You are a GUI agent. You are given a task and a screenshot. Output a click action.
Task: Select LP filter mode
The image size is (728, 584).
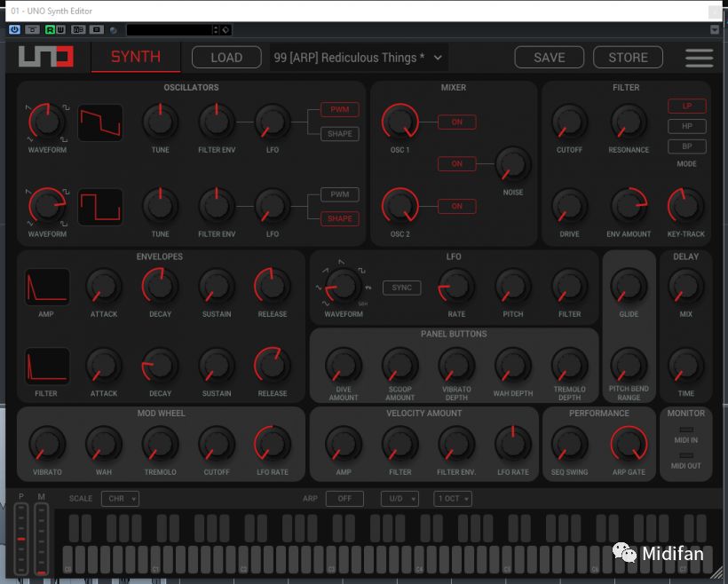[687, 106]
